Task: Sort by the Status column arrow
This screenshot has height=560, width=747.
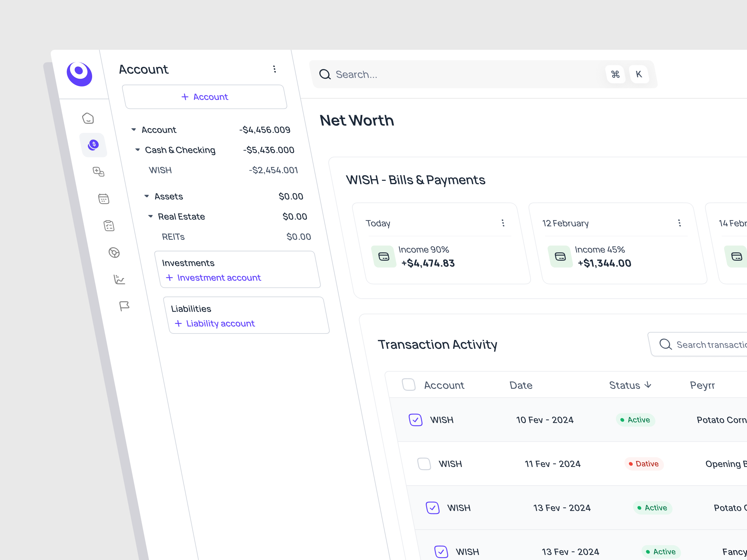Action: click(648, 385)
